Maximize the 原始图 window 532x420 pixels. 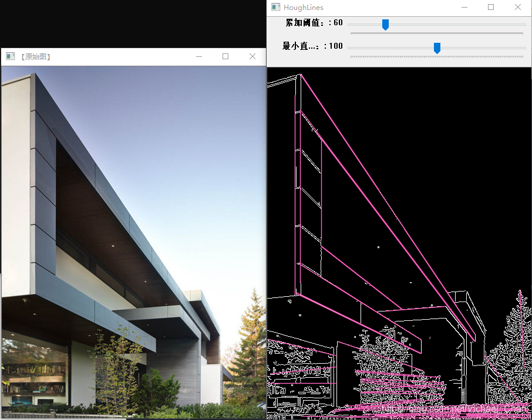[225, 56]
